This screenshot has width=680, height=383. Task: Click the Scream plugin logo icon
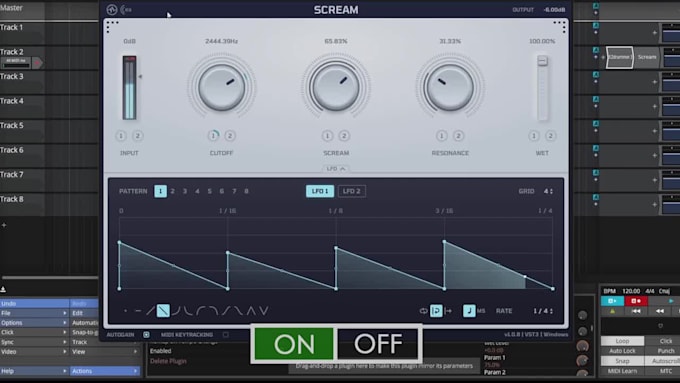[x=112, y=10]
